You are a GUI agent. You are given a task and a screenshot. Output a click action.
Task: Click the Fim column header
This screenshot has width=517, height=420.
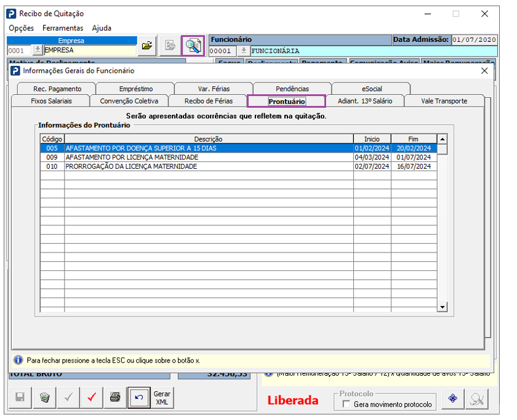(x=414, y=139)
